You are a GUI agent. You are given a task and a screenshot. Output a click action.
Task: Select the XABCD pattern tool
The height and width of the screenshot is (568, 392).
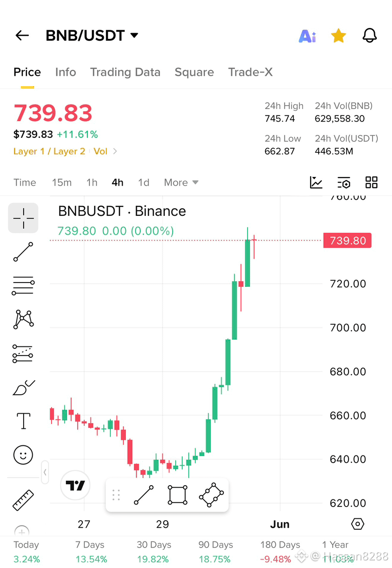click(23, 319)
